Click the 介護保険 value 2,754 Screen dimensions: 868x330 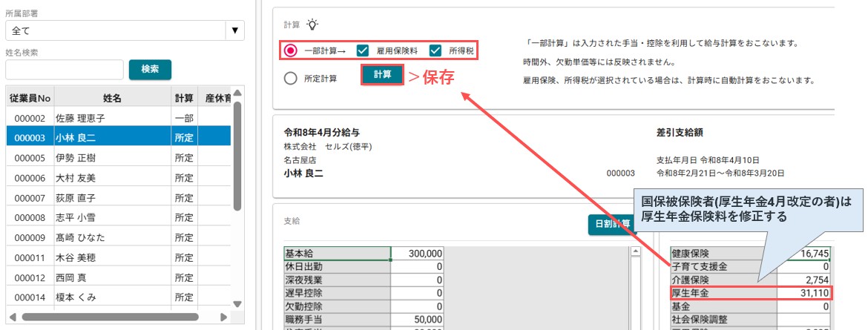coord(804,280)
